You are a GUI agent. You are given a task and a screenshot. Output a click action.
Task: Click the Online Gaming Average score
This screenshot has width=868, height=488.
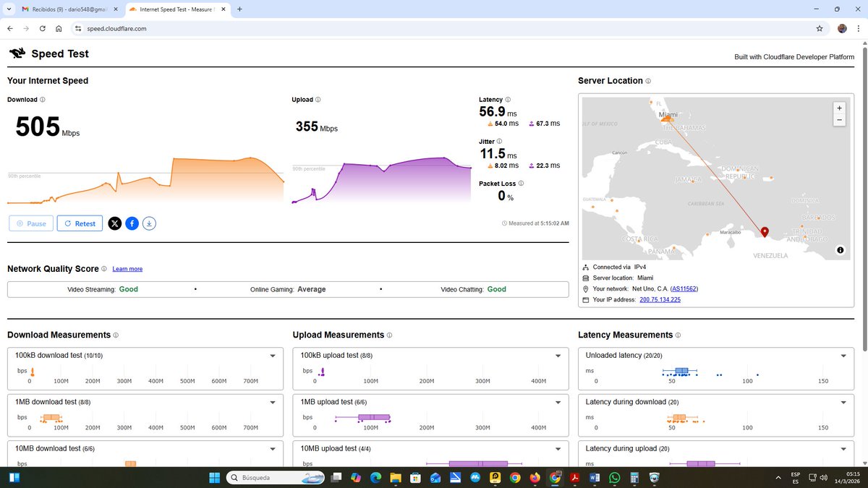pyautogui.click(x=288, y=289)
